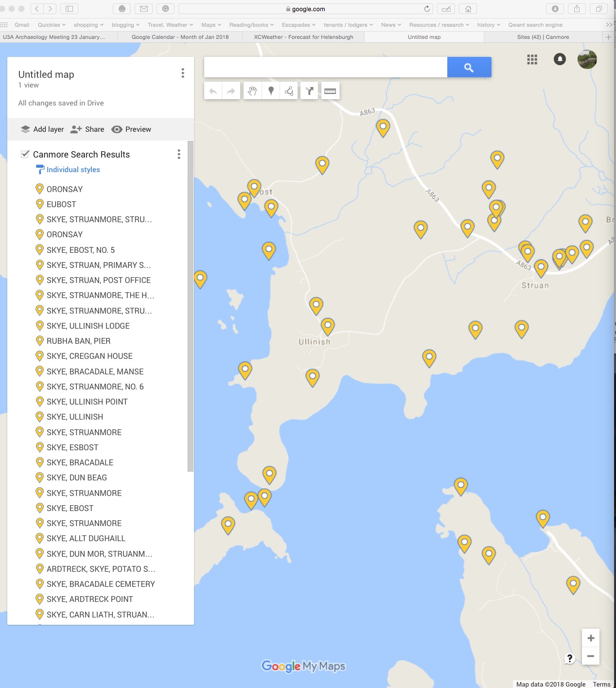
Task: Switch to U3A Archaeology Meeting tab
Action: point(58,37)
